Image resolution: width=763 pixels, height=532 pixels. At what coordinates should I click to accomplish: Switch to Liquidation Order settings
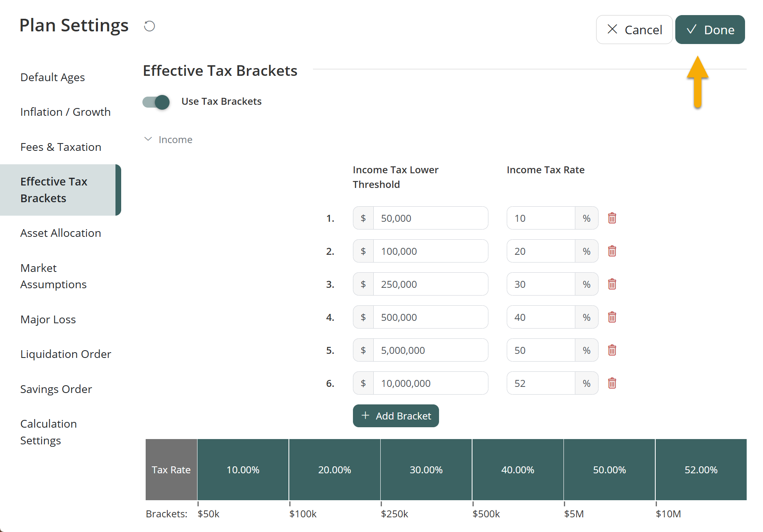66,354
